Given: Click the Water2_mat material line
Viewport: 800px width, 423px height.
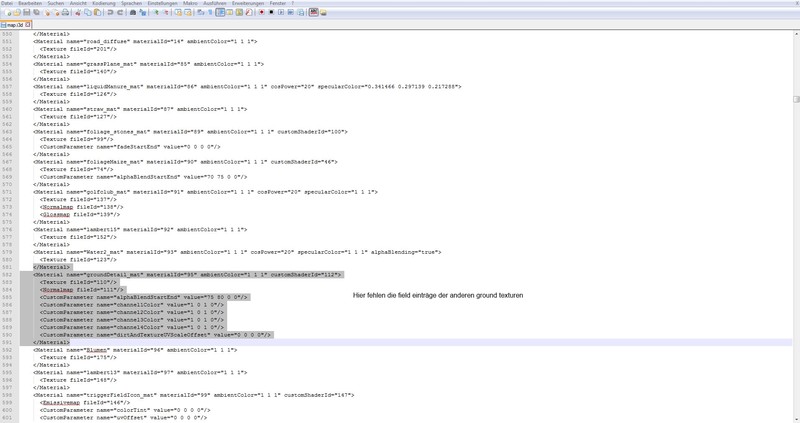Looking at the screenshot, I should click(237, 252).
